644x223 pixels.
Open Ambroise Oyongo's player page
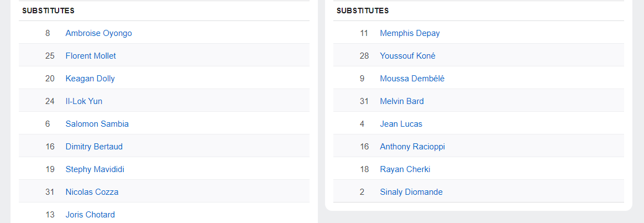coord(98,33)
